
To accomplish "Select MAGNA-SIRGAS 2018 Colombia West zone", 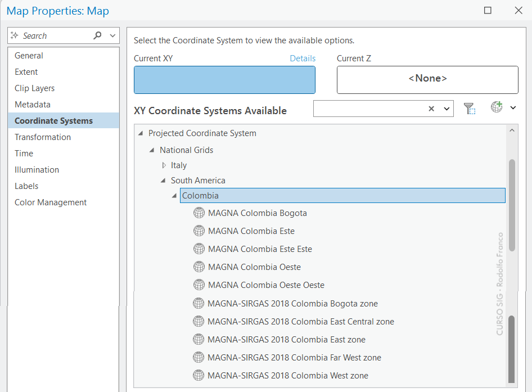I will point(287,376).
